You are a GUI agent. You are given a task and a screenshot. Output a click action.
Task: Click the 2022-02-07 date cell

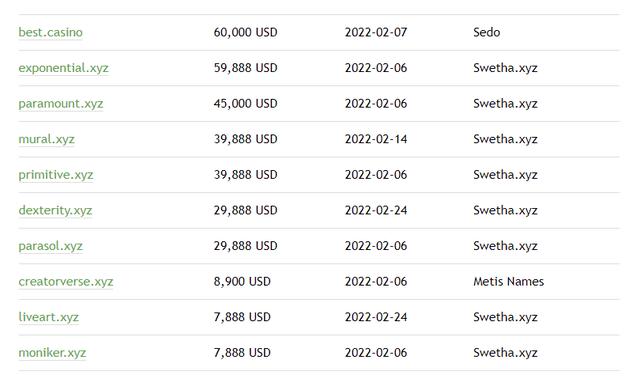click(x=376, y=32)
